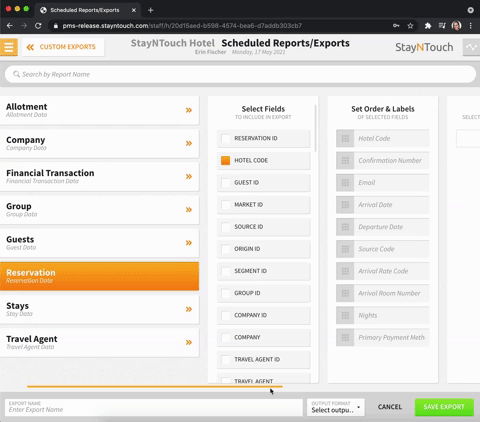Open the orange hamburger menu

pos(9,47)
